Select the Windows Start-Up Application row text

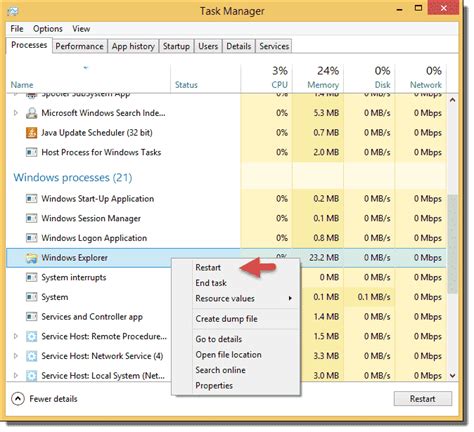click(98, 199)
